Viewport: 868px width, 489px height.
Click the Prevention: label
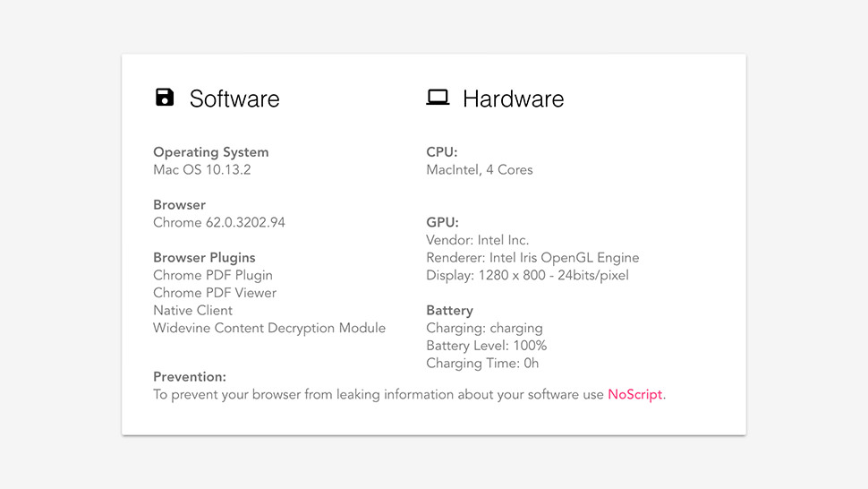pos(190,377)
